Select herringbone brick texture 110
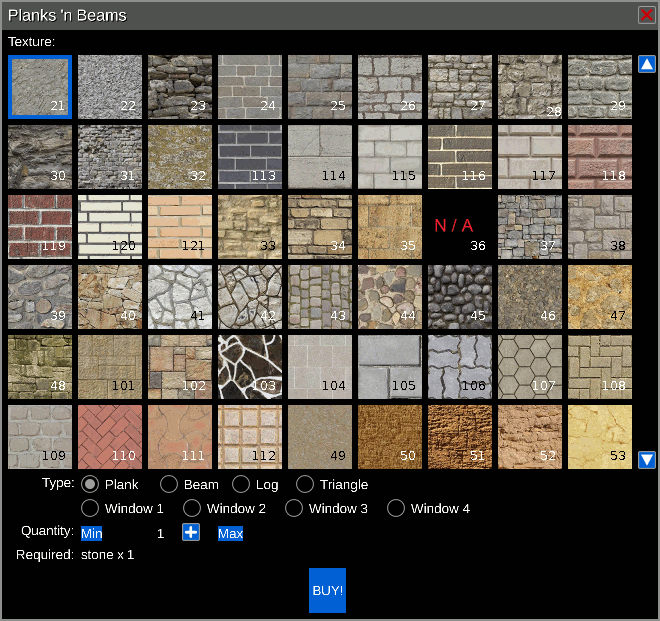The height and width of the screenshot is (621, 660). [110, 437]
